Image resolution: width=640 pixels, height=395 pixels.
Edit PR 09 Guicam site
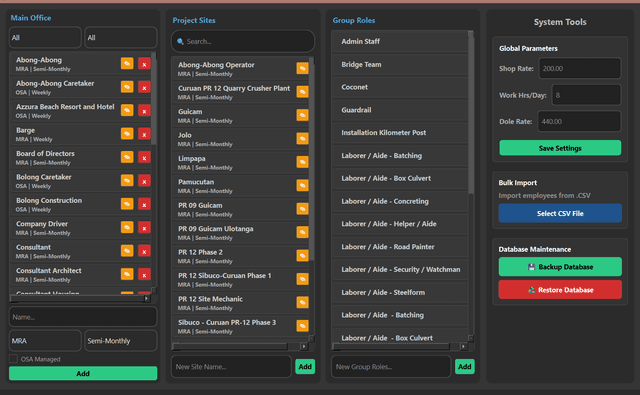[302, 209]
